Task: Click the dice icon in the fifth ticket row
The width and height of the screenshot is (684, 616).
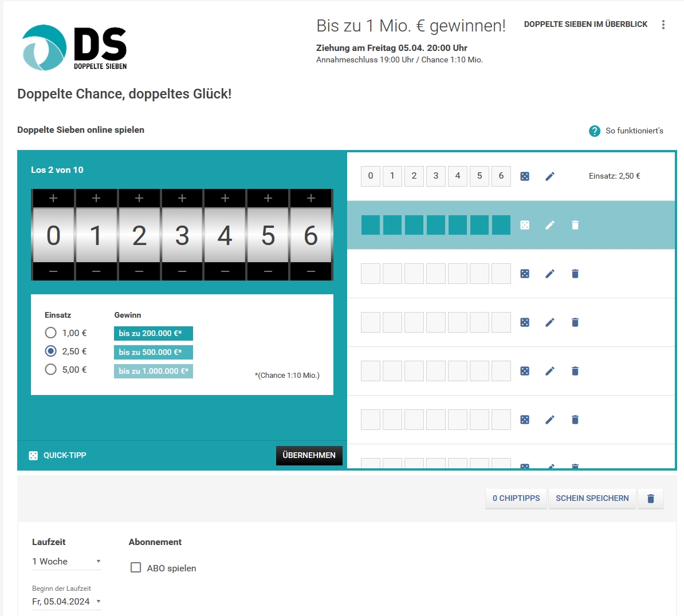Action: point(525,371)
